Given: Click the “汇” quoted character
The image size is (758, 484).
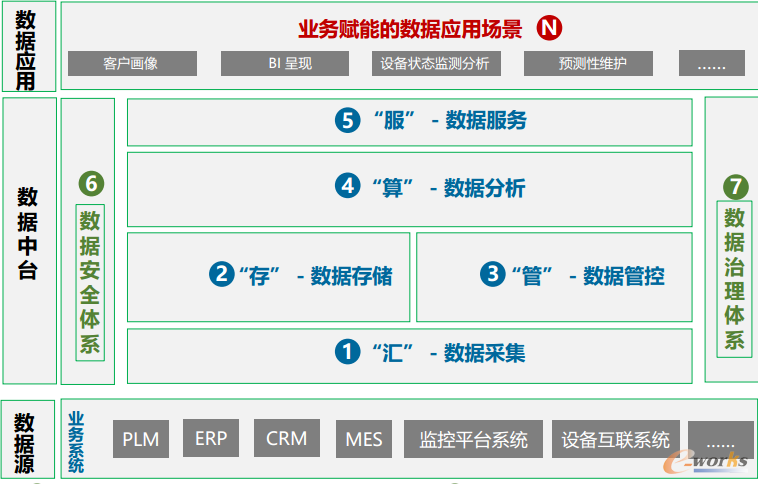Looking at the screenshot, I should pos(393,353).
